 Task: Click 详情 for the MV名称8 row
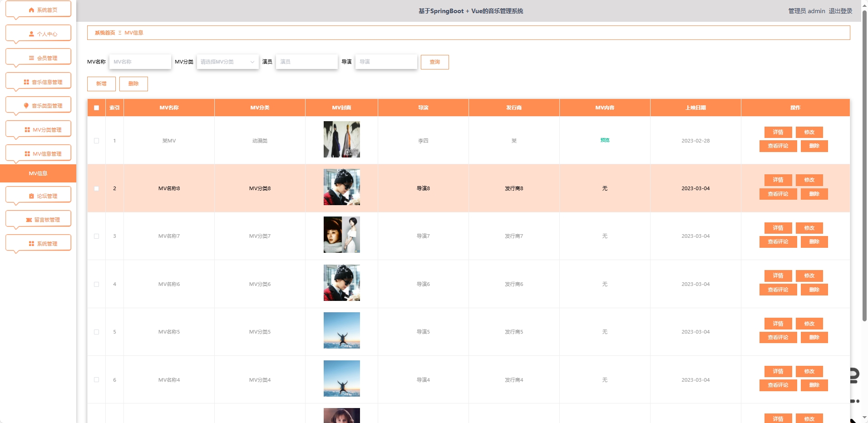(778, 180)
